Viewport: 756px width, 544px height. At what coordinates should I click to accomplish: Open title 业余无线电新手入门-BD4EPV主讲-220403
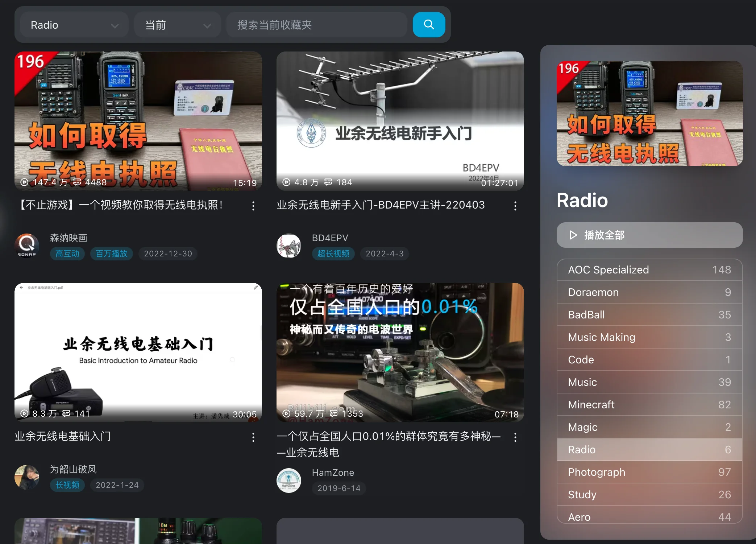tap(381, 205)
